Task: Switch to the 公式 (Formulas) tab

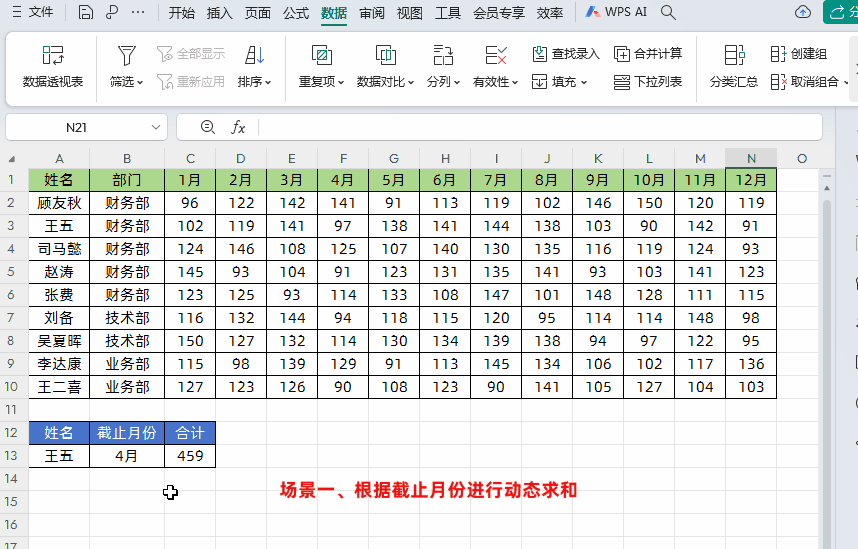Action: tap(296, 13)
